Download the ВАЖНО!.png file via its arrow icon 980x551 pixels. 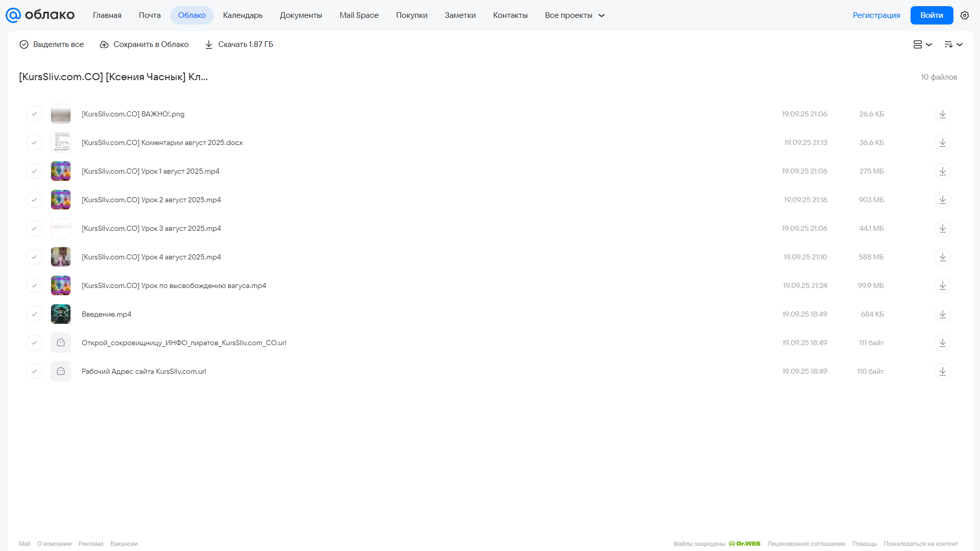[x=943, y=114]
